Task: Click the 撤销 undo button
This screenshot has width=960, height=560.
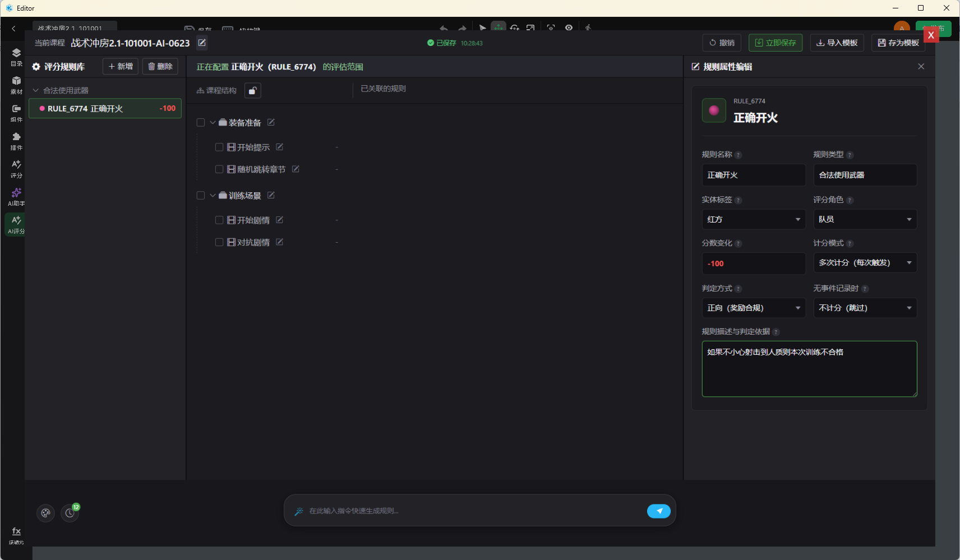Action: click(722, 43)
